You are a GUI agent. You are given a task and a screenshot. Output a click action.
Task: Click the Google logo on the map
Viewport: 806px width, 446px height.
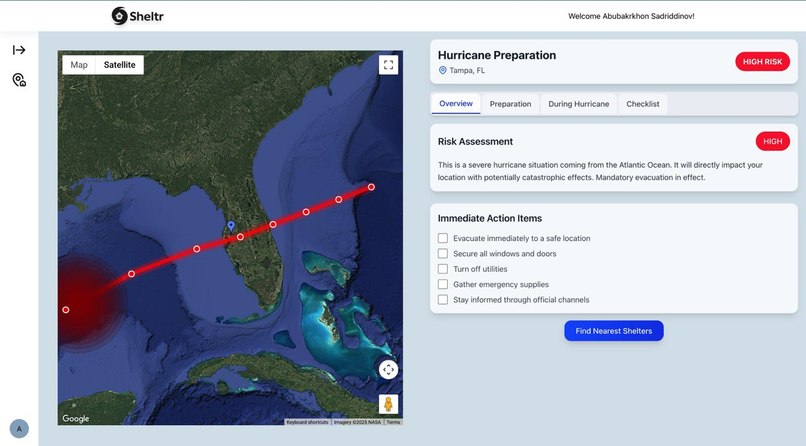coord(76,418)
